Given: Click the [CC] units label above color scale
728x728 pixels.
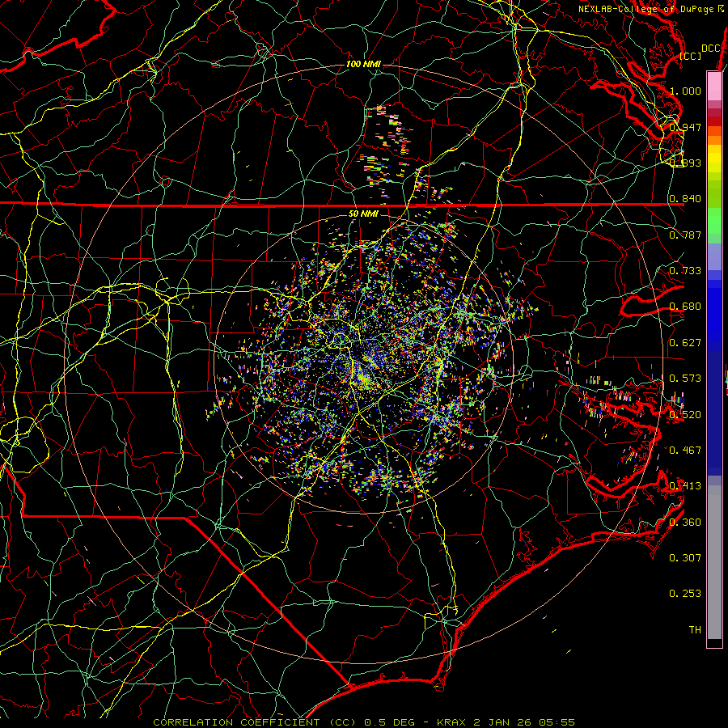Looking at the screenshot, I should [x=691, y=56].
